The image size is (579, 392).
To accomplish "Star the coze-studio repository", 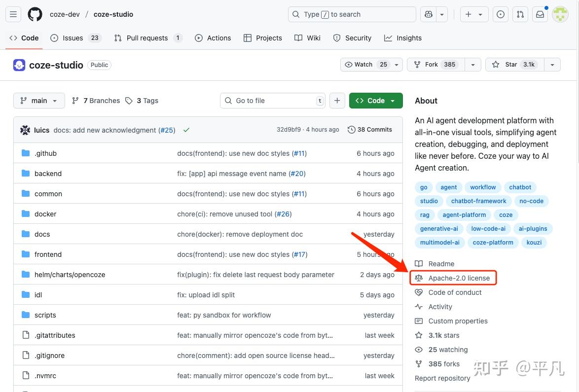I will [x=515, y=65].
